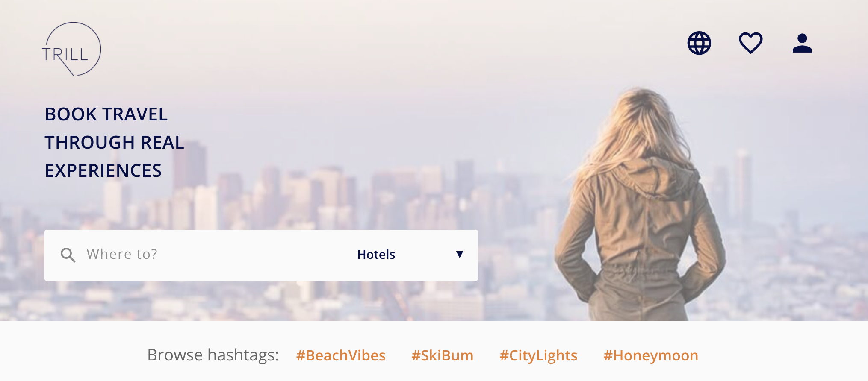Image resolution: width=868 pixels, height=381 pixels.
Task: Open the user profile icon
Action: 802,43
